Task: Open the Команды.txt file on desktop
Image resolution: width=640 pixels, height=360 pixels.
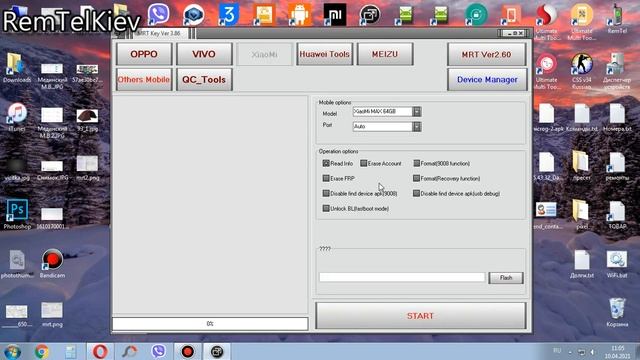Action: [582, 118]
